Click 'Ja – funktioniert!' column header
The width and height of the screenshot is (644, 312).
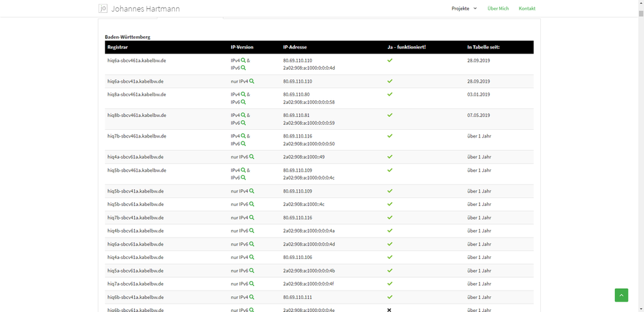pos(407,47)
